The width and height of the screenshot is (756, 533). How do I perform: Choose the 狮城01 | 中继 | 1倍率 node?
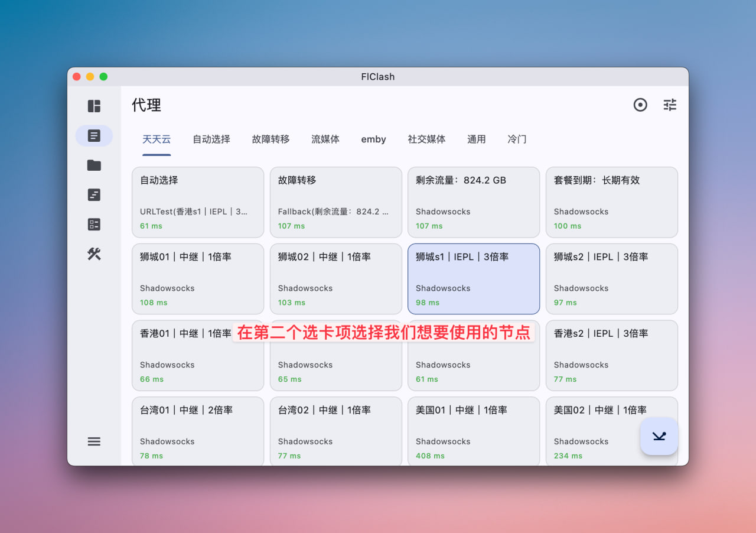pos(198,279)
